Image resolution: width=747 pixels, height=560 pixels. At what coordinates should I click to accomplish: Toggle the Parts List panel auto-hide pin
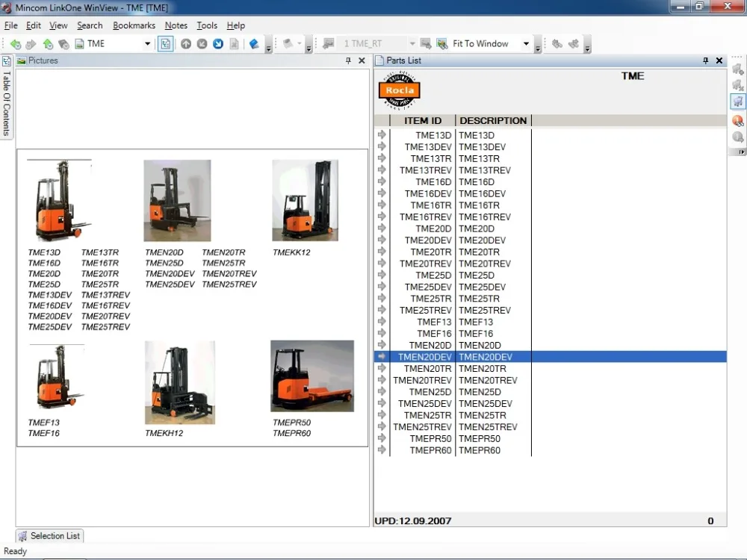[x=705, y=60]
